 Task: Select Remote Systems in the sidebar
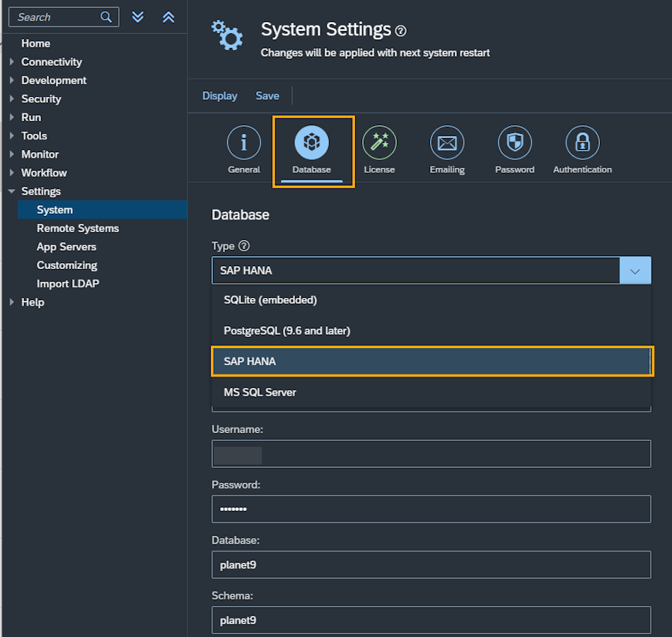point(77,228)
